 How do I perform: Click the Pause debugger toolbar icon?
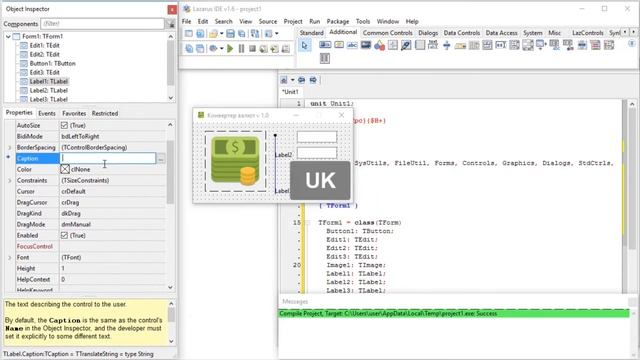click(241, 49)
